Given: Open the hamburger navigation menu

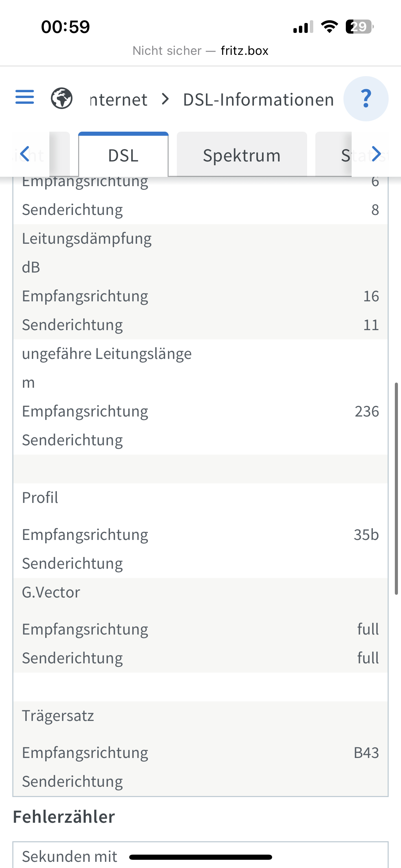Looking at the screenshot, I should (25, 97).
